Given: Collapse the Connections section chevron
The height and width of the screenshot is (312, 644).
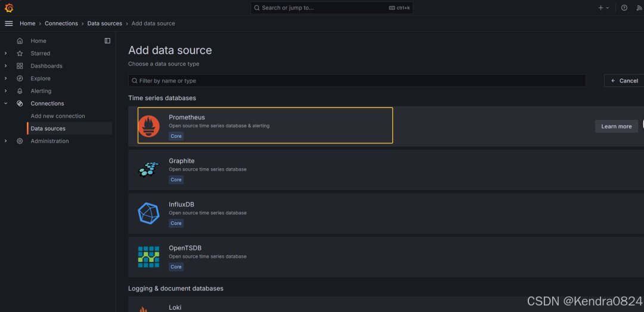Looking at the screenshot, I should click(6, 104).
